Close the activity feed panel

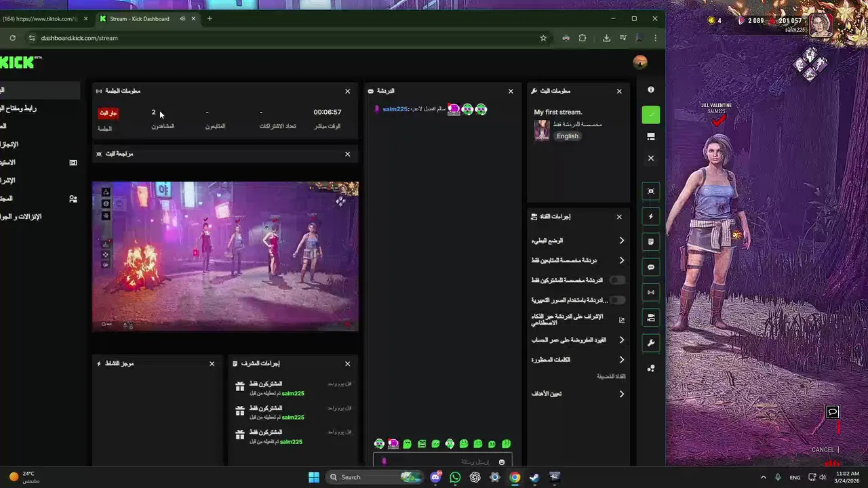tap(212, 364)
